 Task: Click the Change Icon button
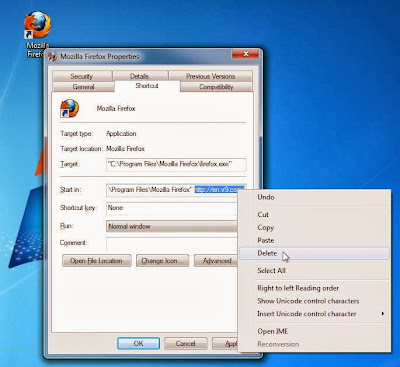coord(162,261)
